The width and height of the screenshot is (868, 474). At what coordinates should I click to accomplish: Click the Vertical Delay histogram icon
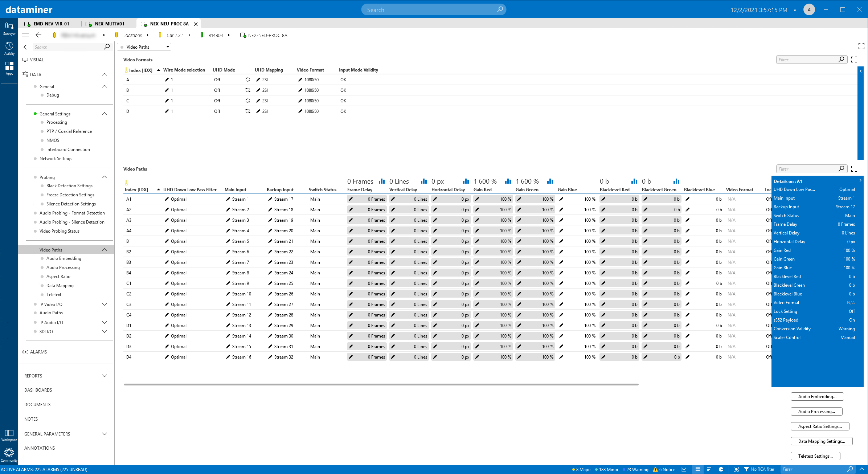[424, 181]
